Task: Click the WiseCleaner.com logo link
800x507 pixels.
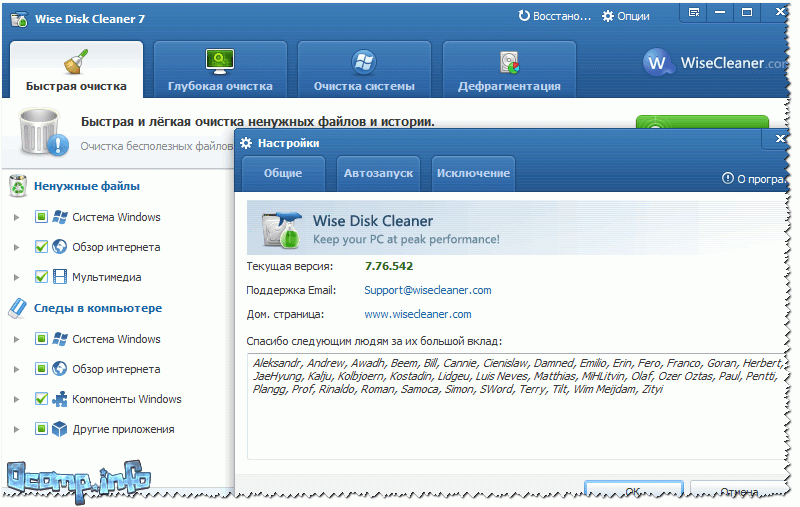Action: click(714, 63)
